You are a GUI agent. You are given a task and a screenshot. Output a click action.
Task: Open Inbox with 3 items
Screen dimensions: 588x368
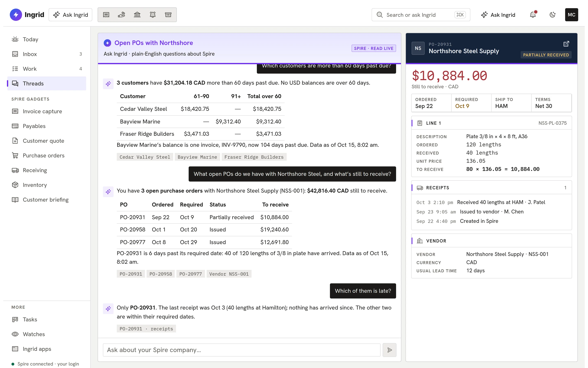coord(47,54)
